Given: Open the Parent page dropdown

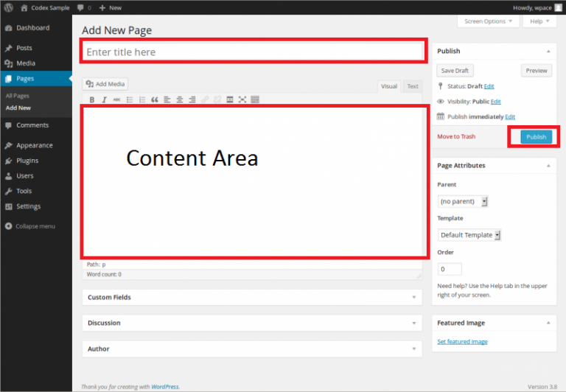Looking at the screenshot, I should click(463, 201).
